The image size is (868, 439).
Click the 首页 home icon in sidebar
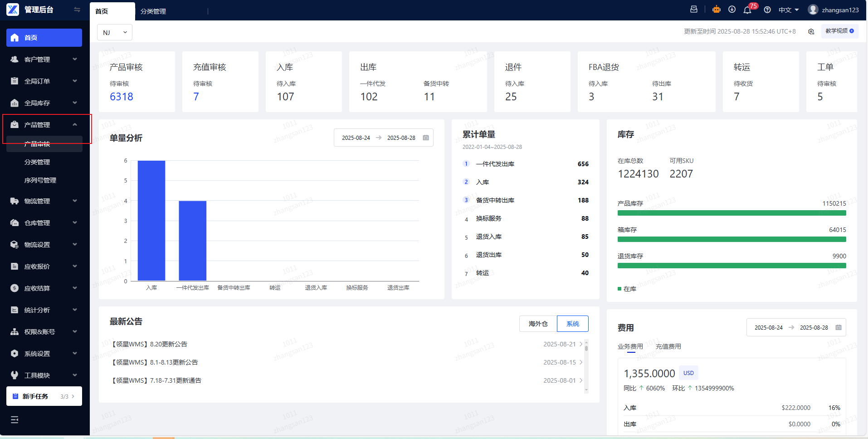pyautogui.click(x=15, y=37)
